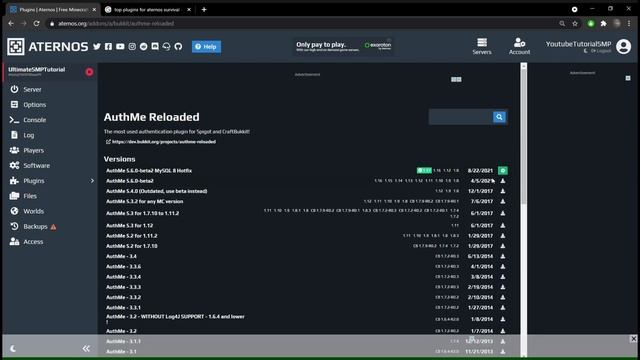Download AuthMe 5.3 for 1.7.10 to 1.11.2

(x=503, y=213)
